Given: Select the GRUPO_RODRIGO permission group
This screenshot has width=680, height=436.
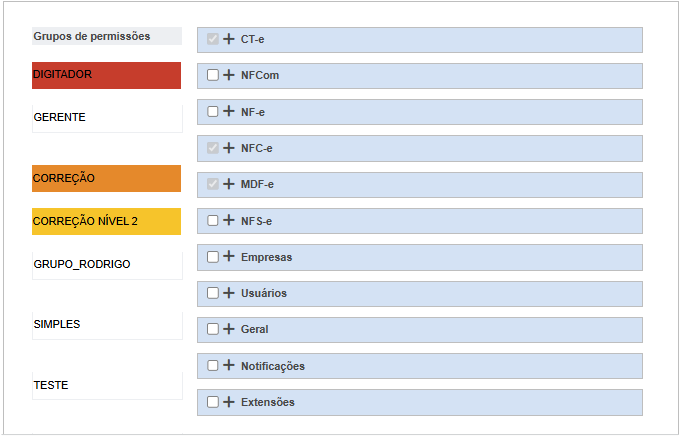Looking at the screenshot, I should tap(107, 264).
